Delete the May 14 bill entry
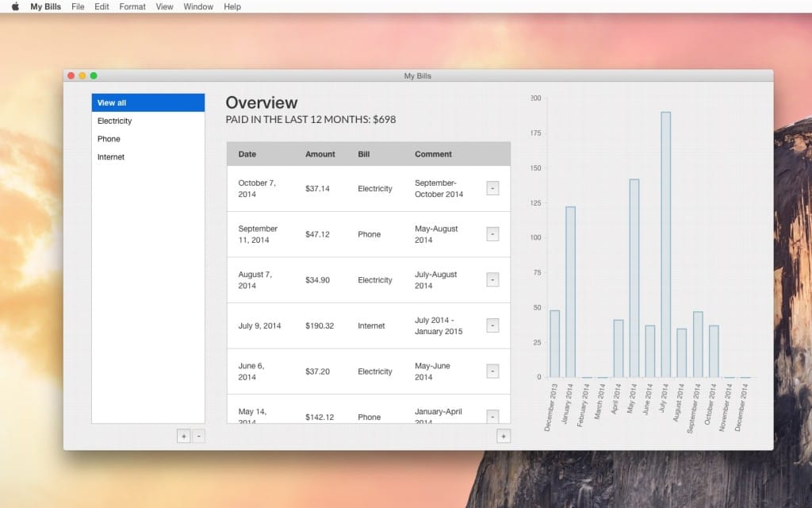 (492, 416)
